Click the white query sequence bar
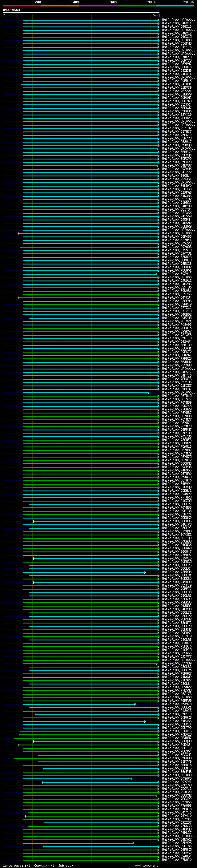 (x=81, y=13)
